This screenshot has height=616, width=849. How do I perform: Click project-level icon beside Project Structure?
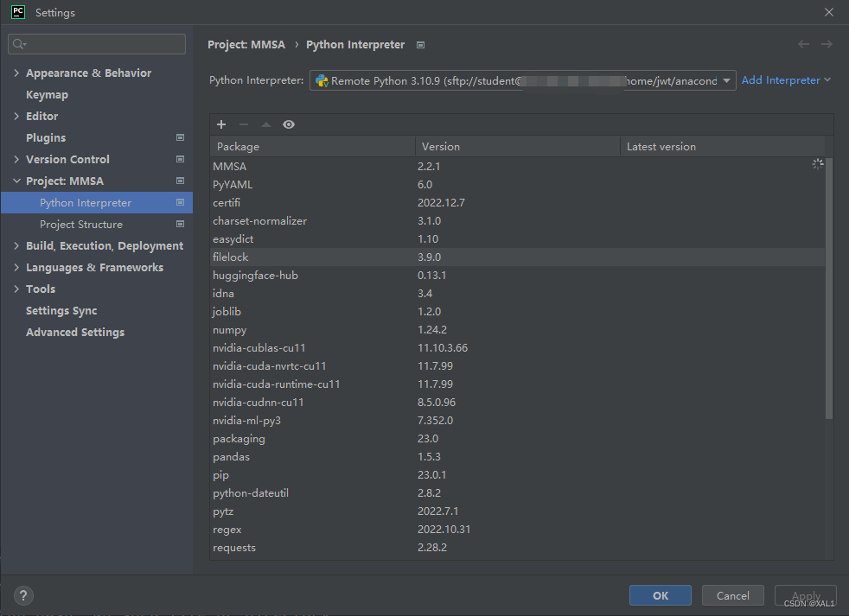click(x=181, y=224)
